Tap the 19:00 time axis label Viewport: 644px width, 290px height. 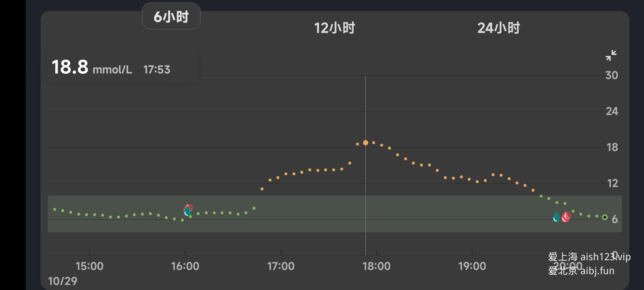coord(472,266)
